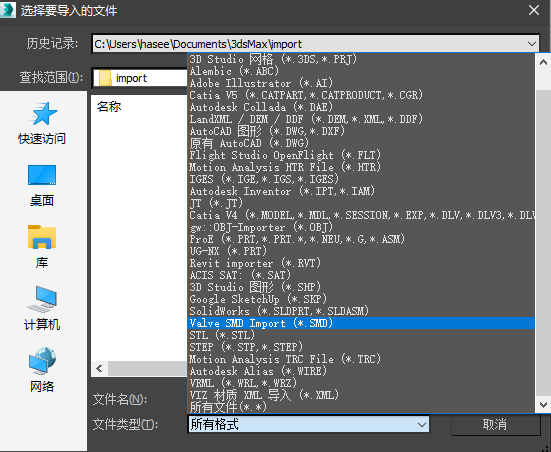Pick ProE (*.PRT) format
The height and width of the screenshot is (452, 551).
[361, 239]
